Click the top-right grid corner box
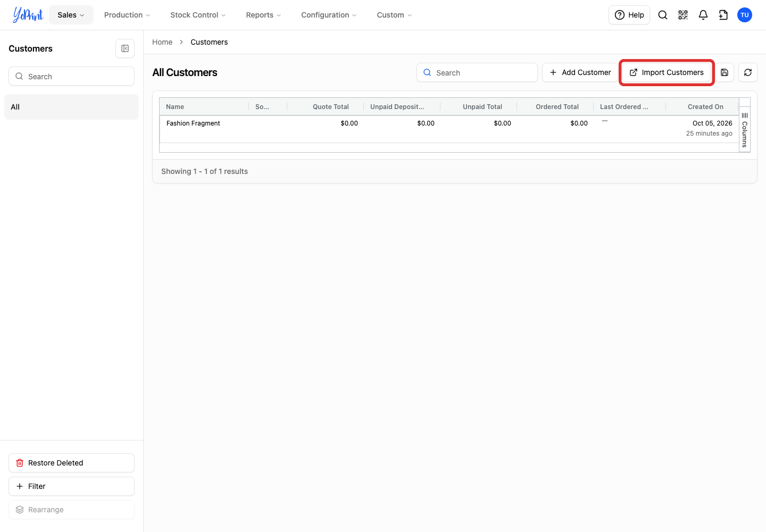766x532 pixels. (745, 103)
